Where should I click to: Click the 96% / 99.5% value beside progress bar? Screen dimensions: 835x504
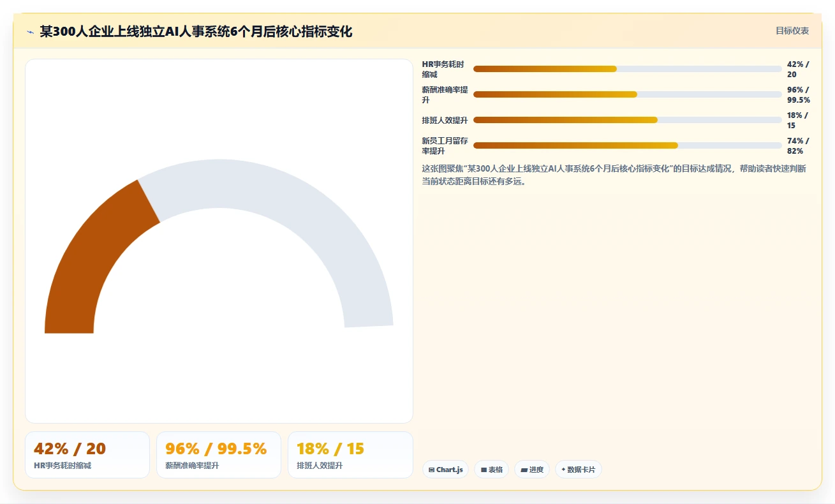point(799,94)
